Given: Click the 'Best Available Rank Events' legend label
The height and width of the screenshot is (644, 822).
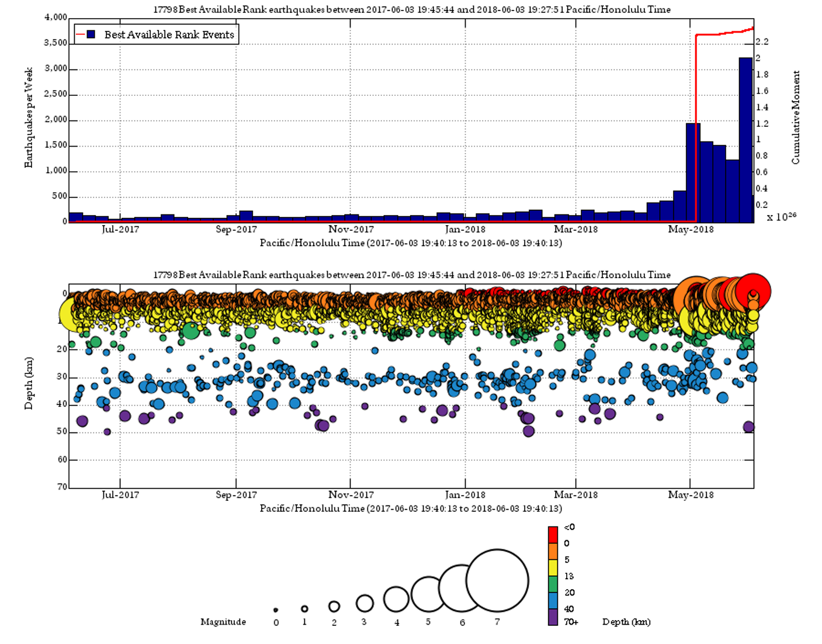Looking at the screenshot, I should tap(169, 34).
